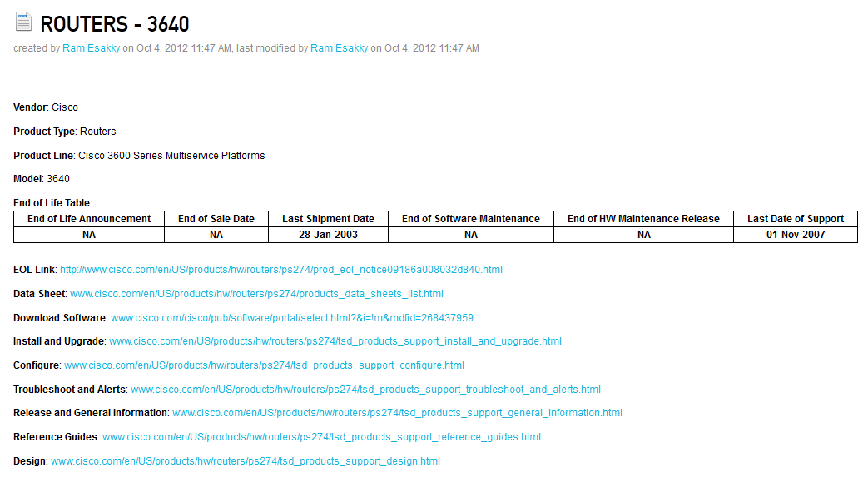Select NA under End of Software Maintenance
This screenshot has width=868, height=487.
(471, 235)
